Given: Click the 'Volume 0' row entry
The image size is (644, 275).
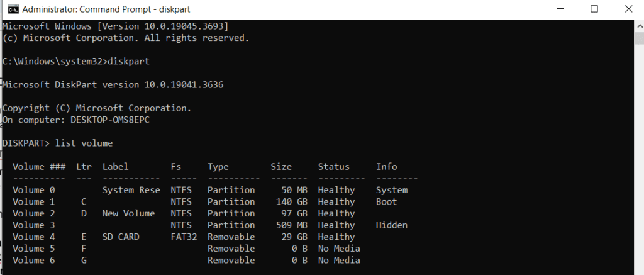Looking at the screenshot, I should click(x=29, y=190).
